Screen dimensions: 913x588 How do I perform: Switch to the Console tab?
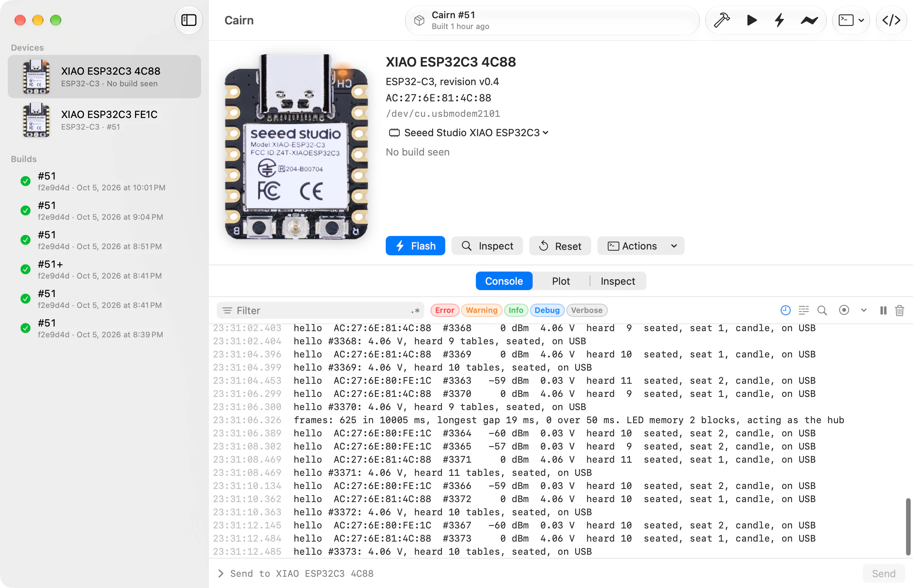pyautogui.click(x=504, y=281)
